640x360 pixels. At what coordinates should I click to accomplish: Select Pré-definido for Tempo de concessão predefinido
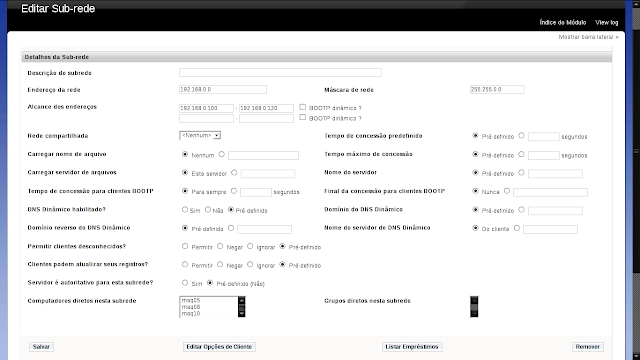pos(475,136)
